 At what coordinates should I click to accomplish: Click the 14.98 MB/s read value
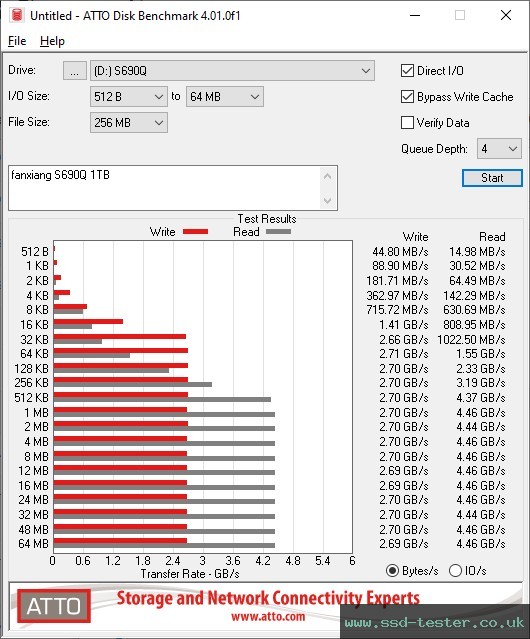click(477, 252)
